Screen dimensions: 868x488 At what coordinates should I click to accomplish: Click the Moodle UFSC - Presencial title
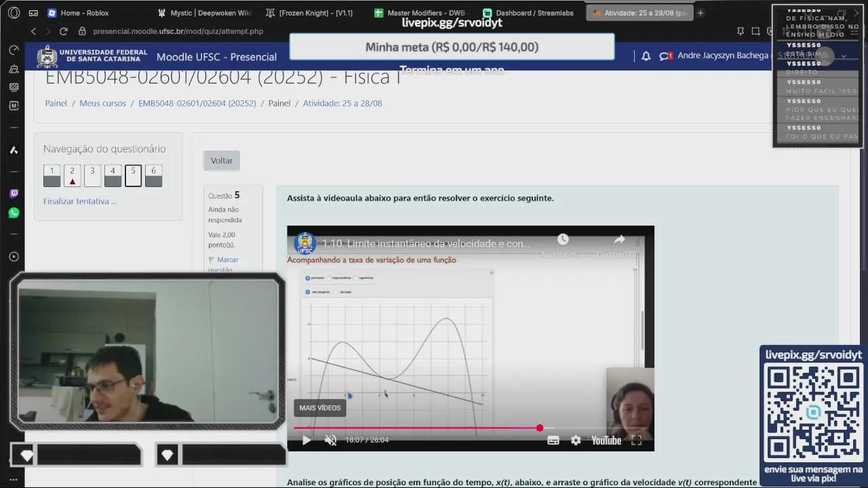[216, 57]
